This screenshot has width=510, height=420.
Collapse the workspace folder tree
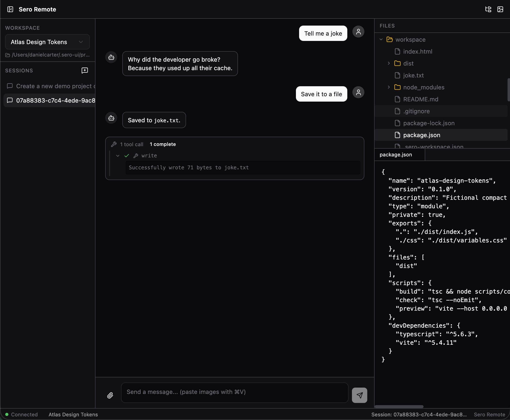point(381,39)
